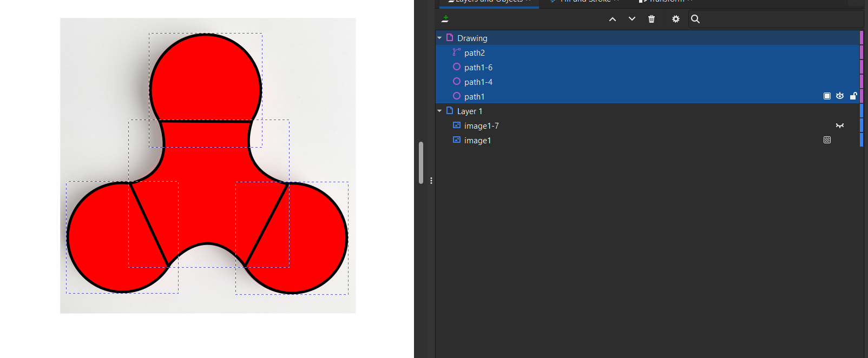Move selection up with the up arrow icon

(613, 19)
